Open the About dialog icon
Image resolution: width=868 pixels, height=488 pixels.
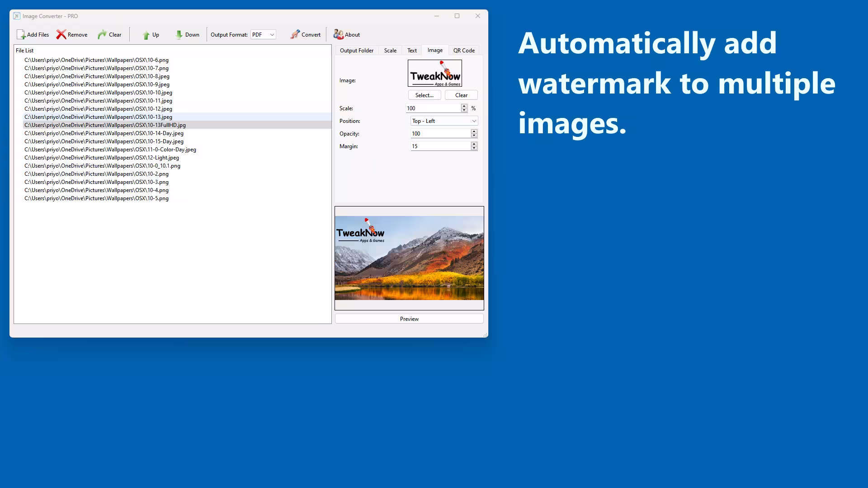(x=338, y=35)
